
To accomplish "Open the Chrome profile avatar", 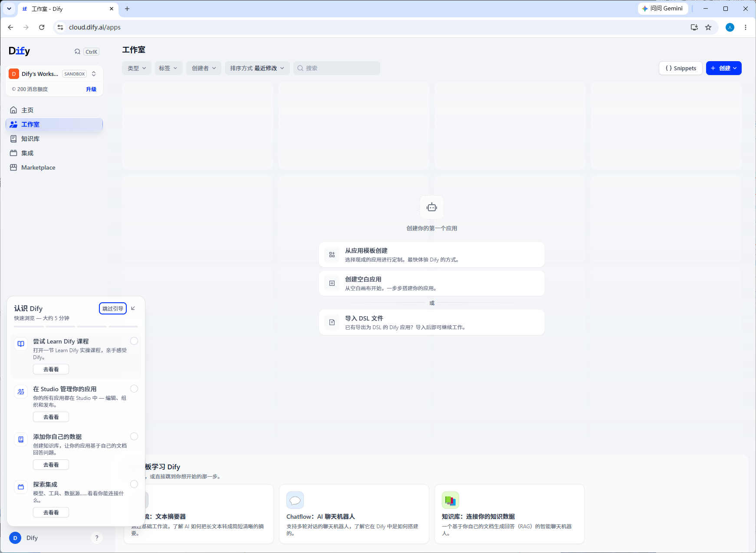I will (730, 27).
